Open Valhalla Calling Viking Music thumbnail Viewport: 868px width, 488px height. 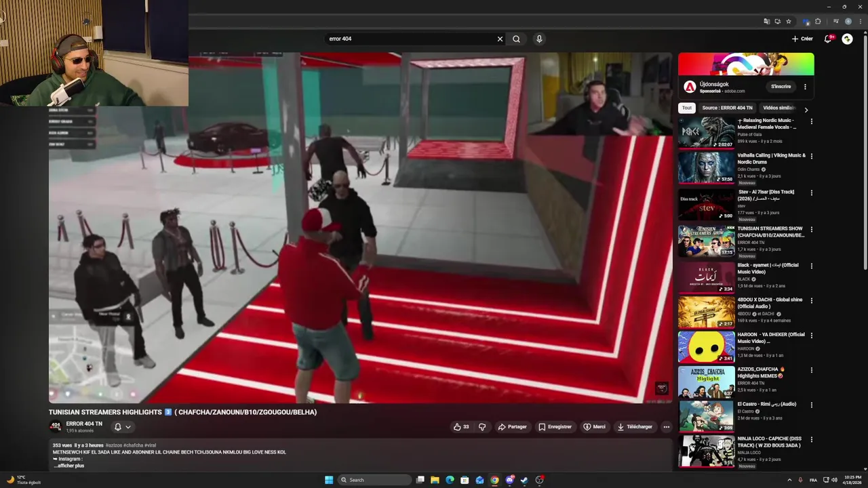(707, 167)
